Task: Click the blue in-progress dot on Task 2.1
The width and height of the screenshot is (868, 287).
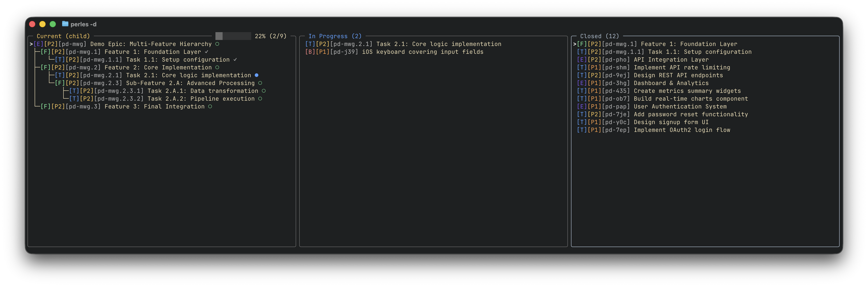Action: point(256,75)
